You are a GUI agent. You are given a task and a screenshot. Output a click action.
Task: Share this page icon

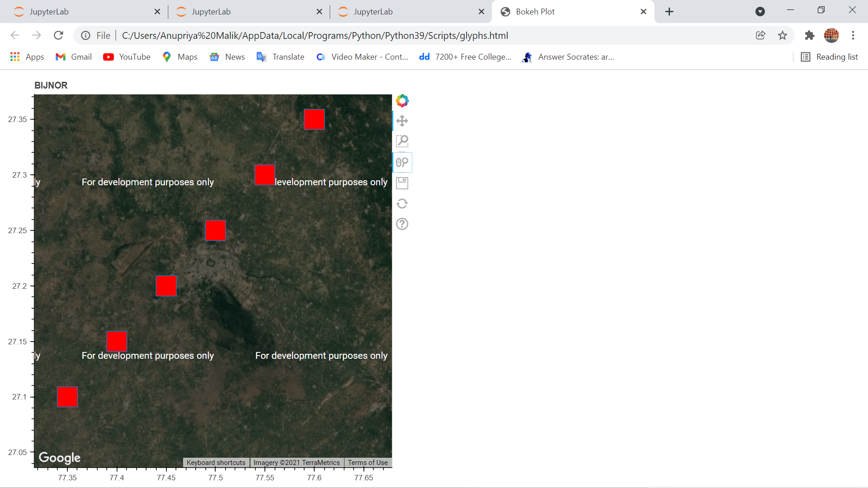761,35
